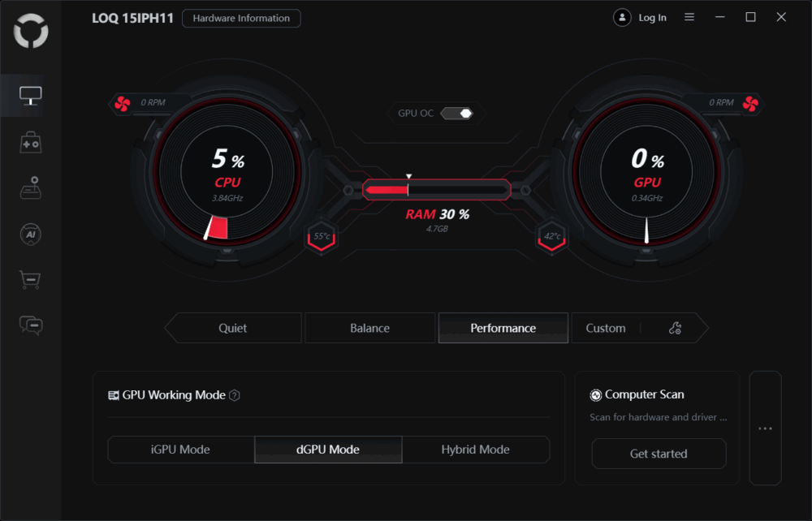Click the user account avatar icon
The height and width of the screenshot is (521, 812).
click(x=622, y=18)
